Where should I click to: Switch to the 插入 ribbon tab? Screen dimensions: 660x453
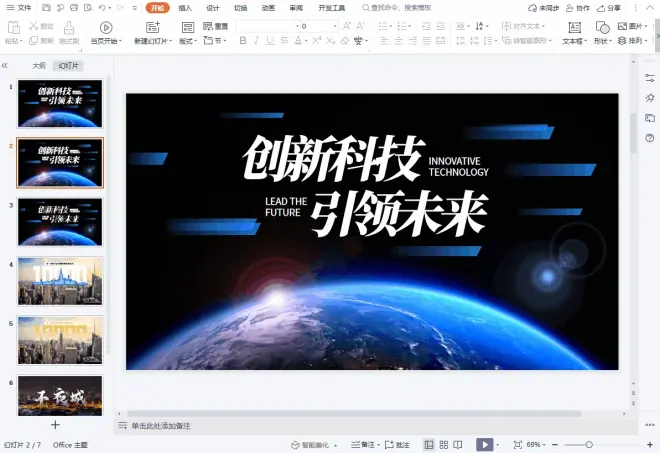point(185,8)
